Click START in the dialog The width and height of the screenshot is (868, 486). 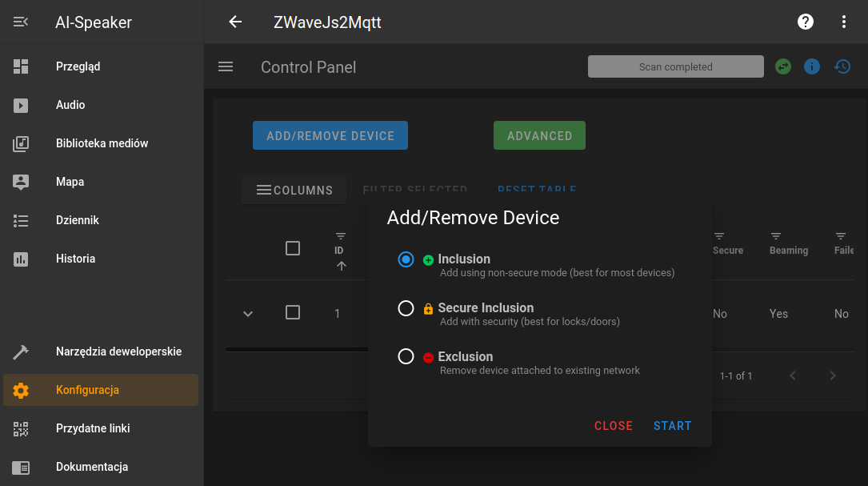click(672, 426)
